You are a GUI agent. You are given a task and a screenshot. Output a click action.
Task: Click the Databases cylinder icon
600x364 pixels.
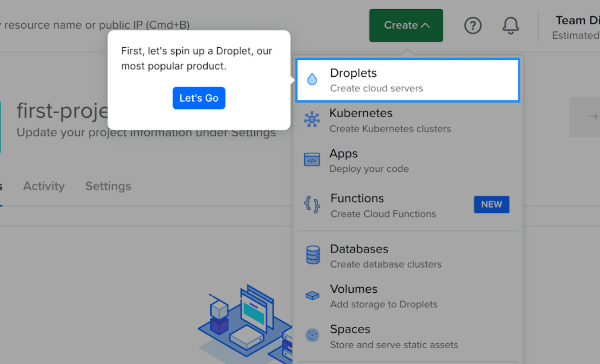tap(313, 255)
